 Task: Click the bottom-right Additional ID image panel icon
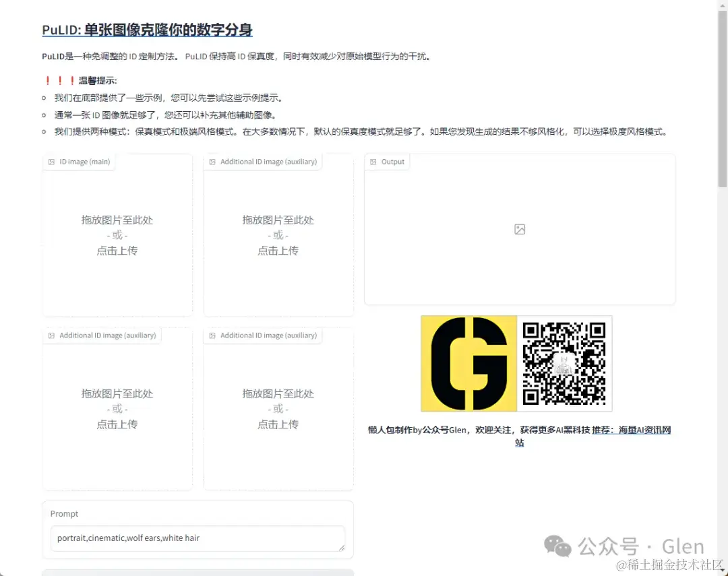pyautogui.click(x=213, y=335)
